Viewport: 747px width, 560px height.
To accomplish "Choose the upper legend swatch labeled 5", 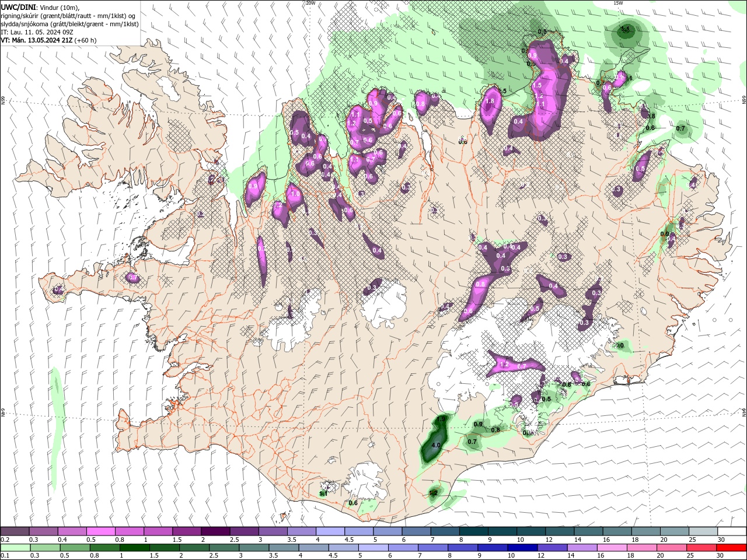I will coord(388,531).
